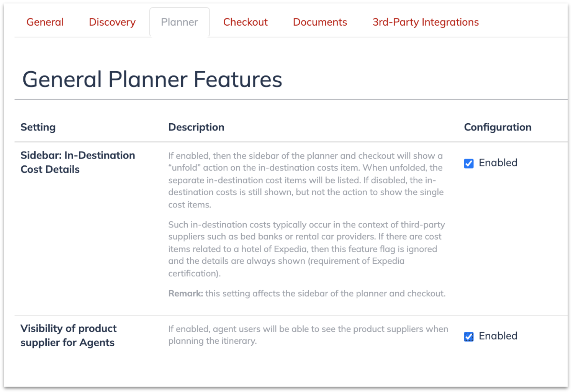Uncheck Sidebar In-Destination Cost Details checkbox

(469, 163)
